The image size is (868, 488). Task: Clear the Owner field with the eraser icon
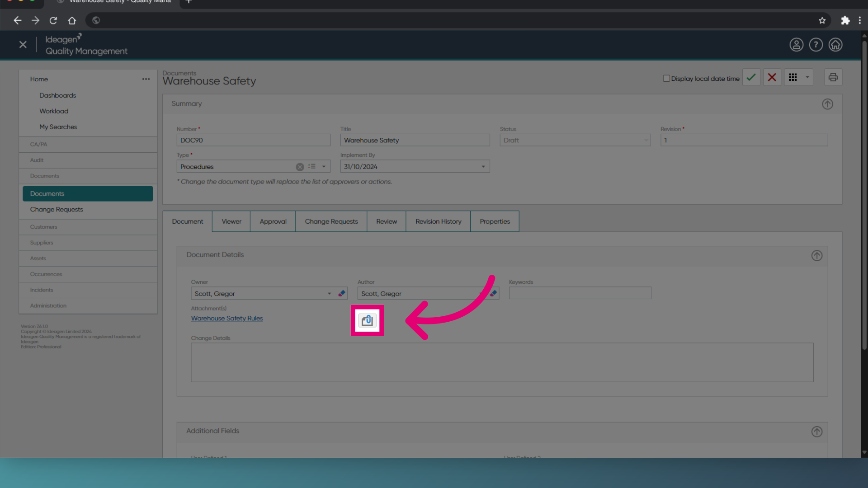[342, 293]
